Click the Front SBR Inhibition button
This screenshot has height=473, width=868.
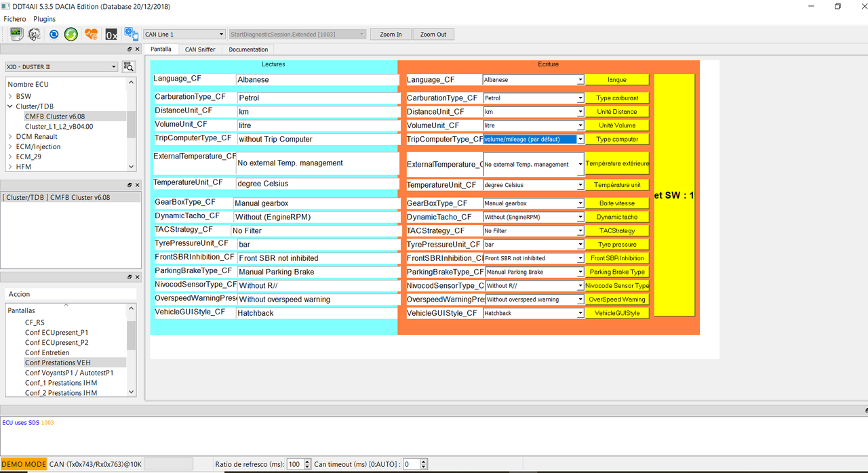(617, 258)
